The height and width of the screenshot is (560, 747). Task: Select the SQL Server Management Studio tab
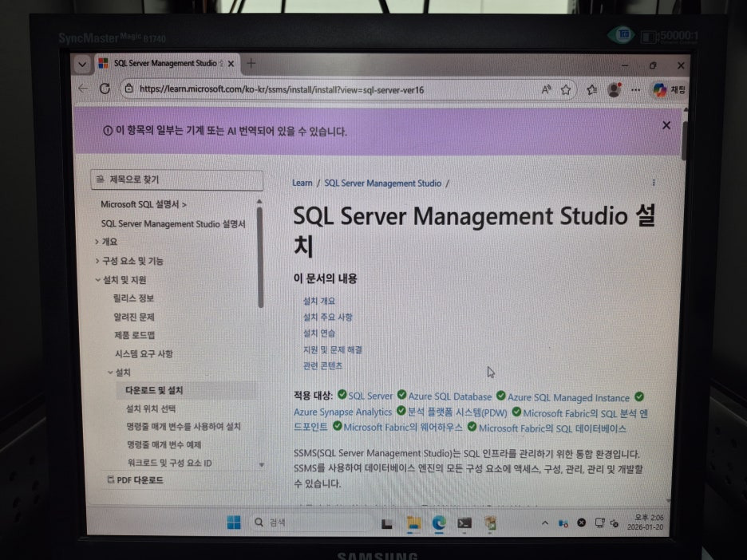click(x=166, y=63)
